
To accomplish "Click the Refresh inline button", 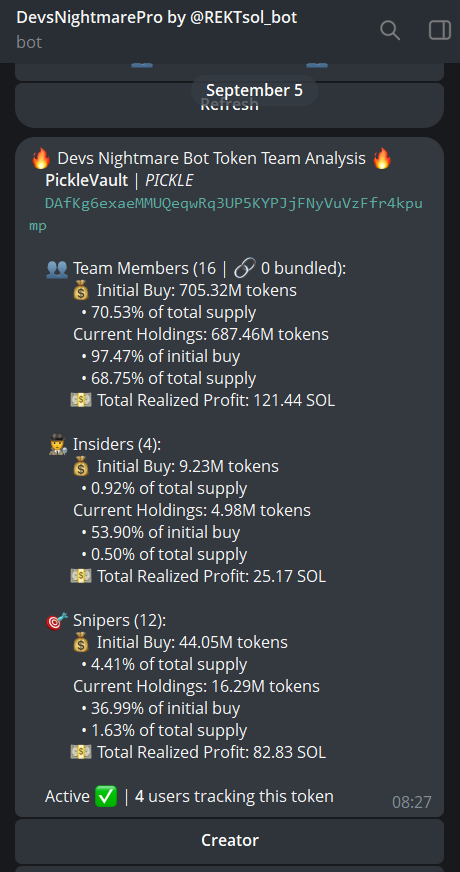I will coord(230,105).
